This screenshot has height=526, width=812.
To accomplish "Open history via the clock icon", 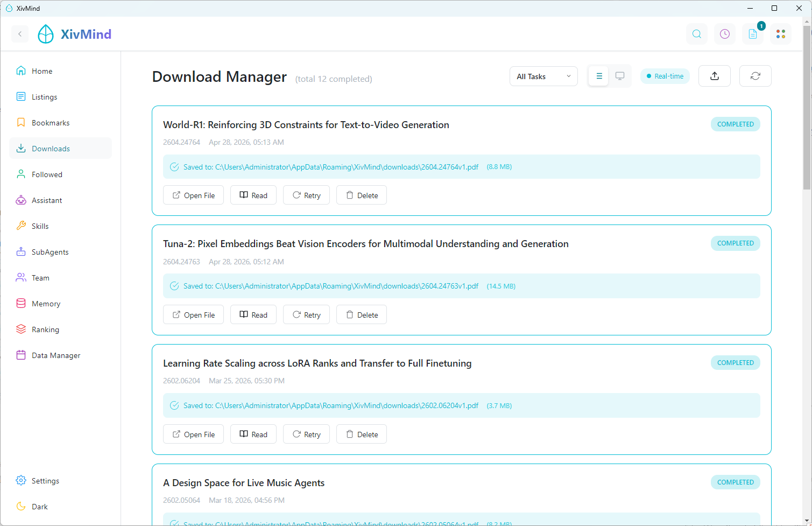I will tap(725, 34).
